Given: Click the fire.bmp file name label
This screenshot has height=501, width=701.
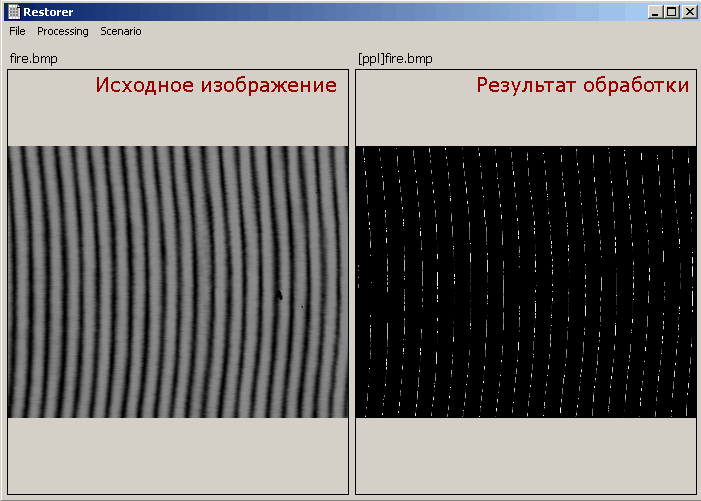Looking at the screenshot, I should [x=34, y=59].
